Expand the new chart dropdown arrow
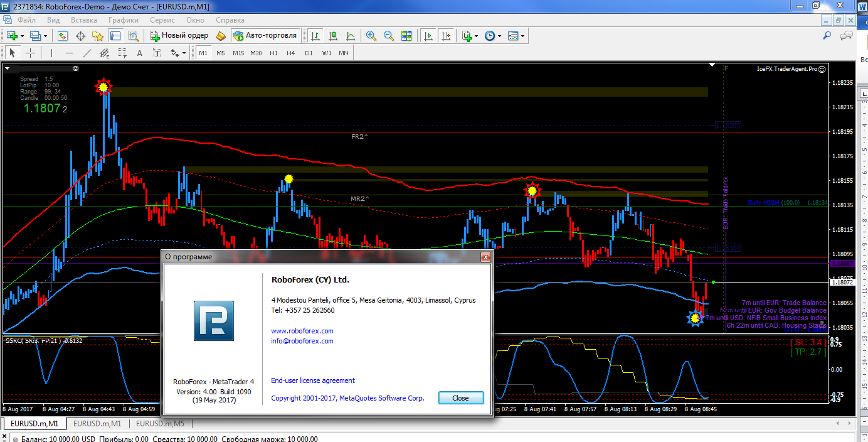The height and width of the screenshot is (442, 868). [23, 36]
